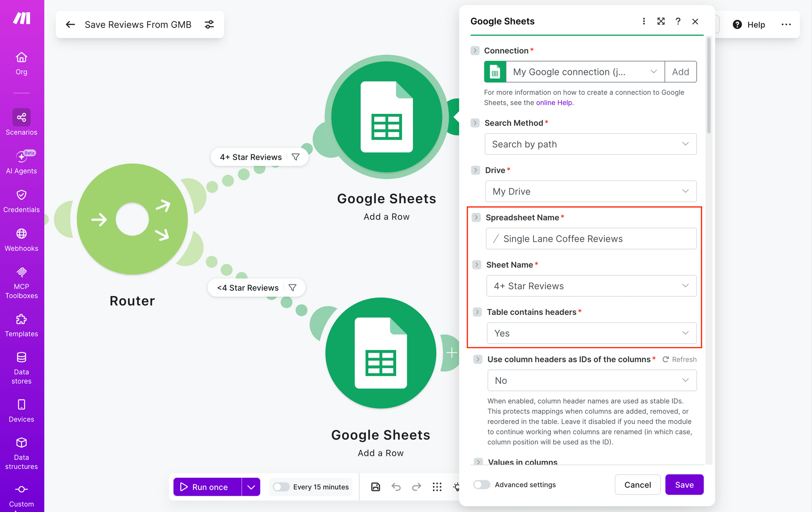Click the Make logo in the sidebar
The width and height of the screenshot is (812, 512).
click(x=22, y=18)
